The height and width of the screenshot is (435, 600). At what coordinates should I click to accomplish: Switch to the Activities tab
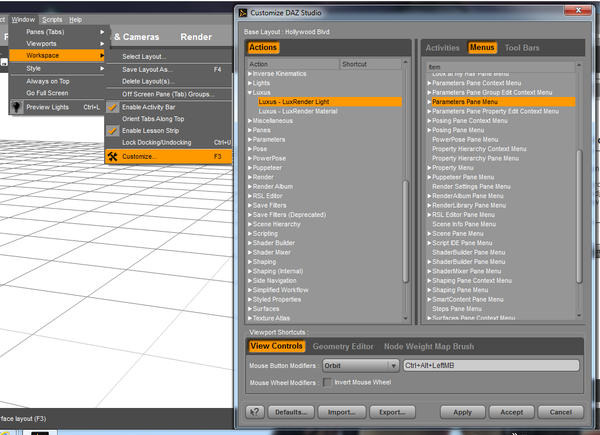(x=442, y=48)
